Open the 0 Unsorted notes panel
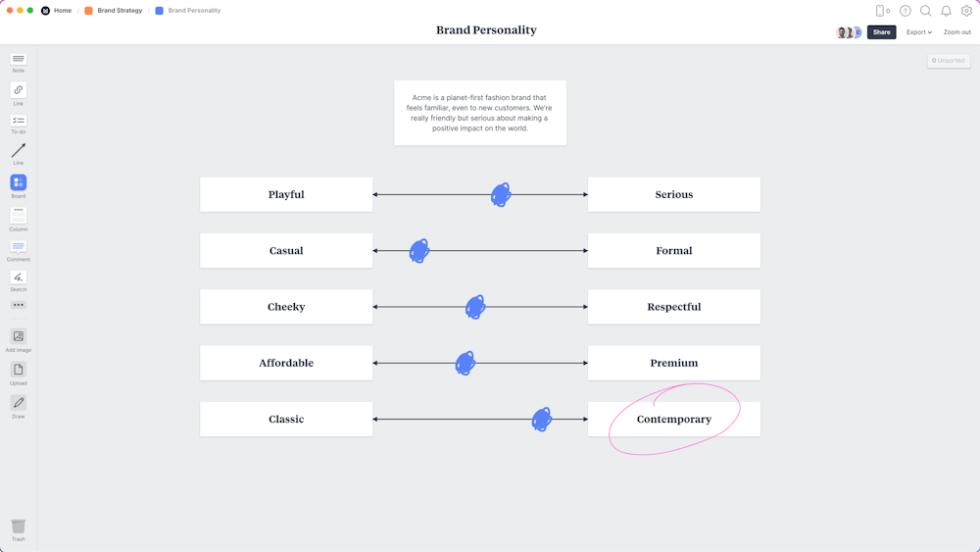The width and height of the screenshot is (980, 552). click(949, 61)
